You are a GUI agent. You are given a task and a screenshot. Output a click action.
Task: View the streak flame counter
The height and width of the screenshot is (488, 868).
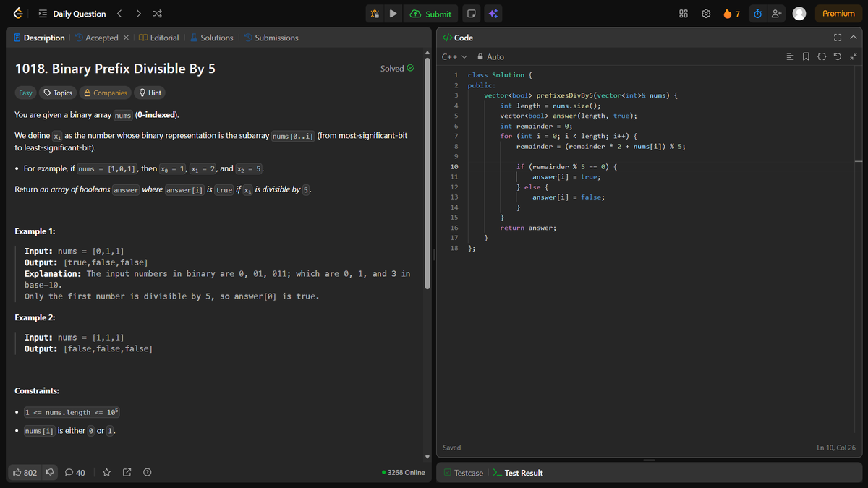[731, 14]
